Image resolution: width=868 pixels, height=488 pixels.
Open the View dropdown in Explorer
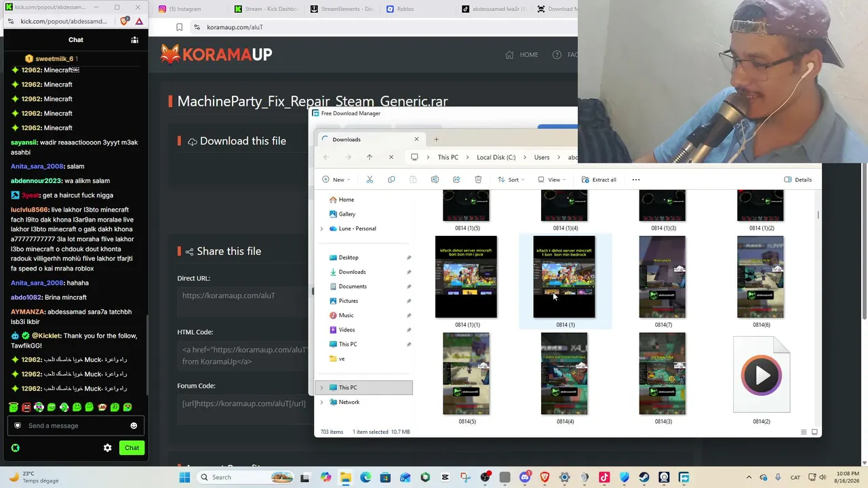pos(552,180)
